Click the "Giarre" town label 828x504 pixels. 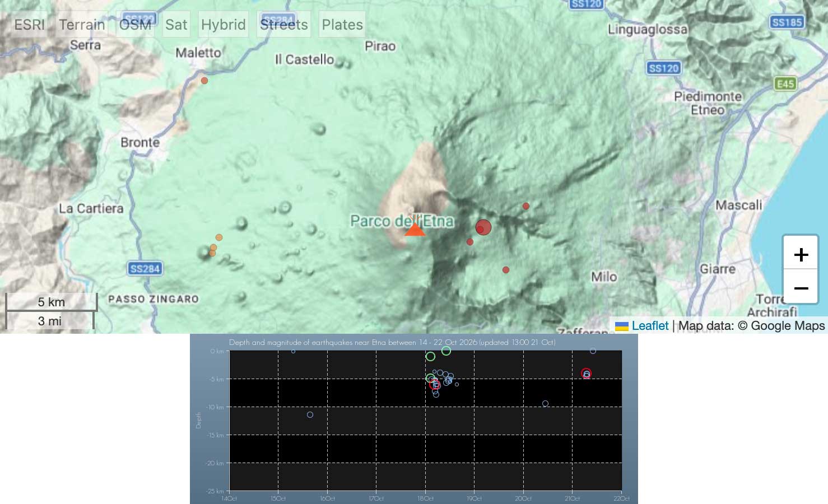(718, 269)
